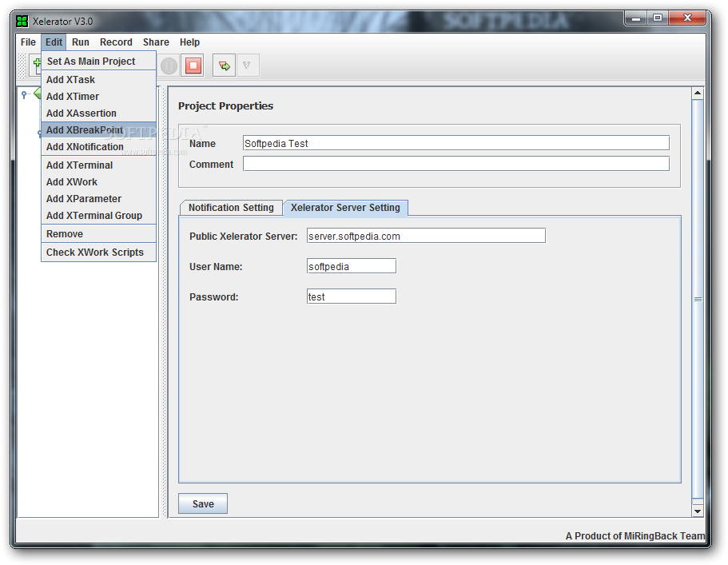This screenshot has height=565, width=728.
Task: Choose Remove from Edit menu
Action: [98, 234]
